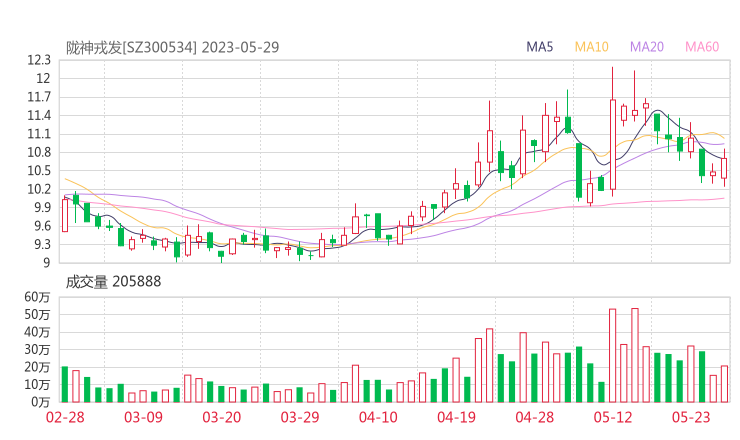Click the MA5 legend label

(539, 47)
